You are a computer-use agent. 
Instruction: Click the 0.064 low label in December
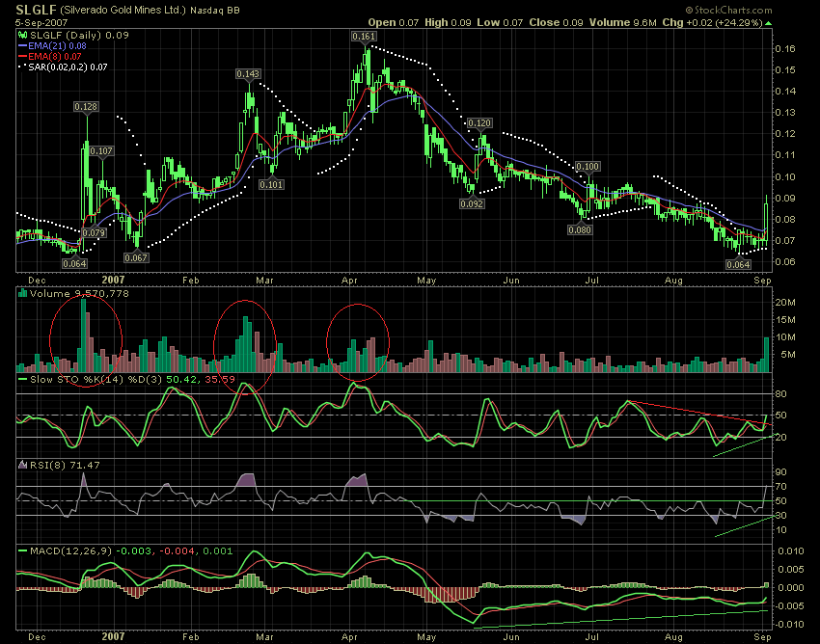point(74,263)
